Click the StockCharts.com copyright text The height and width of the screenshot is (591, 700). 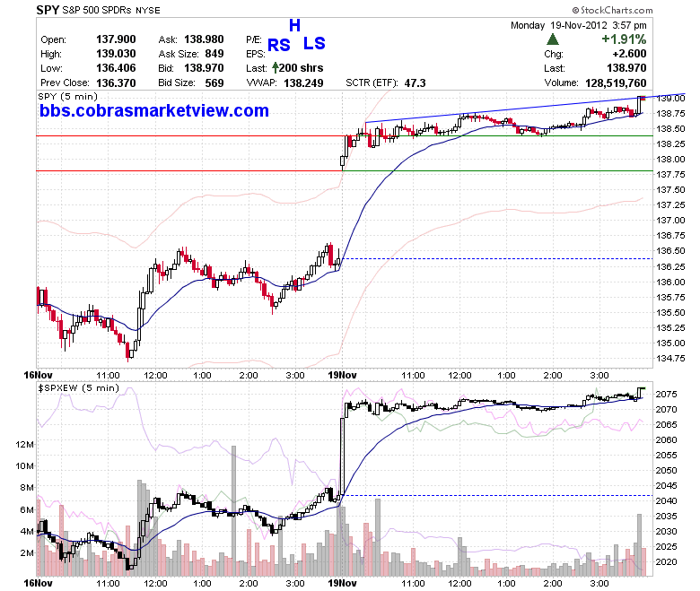[x=612, y=10]
